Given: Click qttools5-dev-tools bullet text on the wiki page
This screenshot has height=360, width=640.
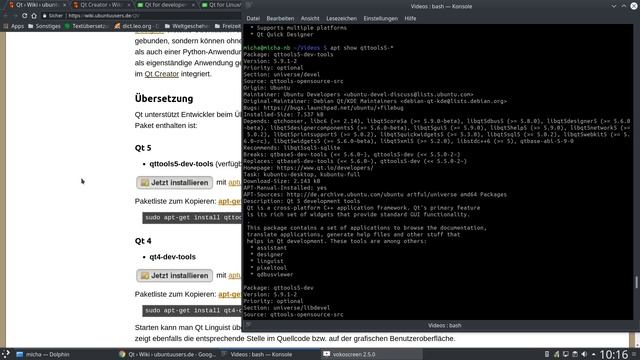Looking at the screenshot, I should pyautogui.click(x=181, y=164).
